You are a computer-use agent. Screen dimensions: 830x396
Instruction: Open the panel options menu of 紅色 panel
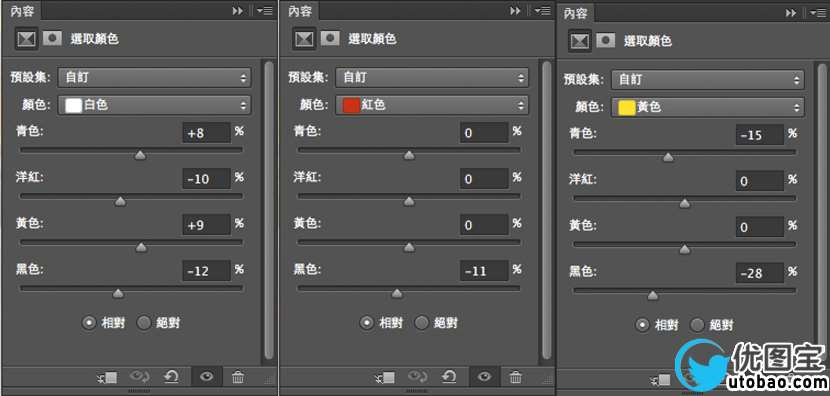tap(543, 11)
